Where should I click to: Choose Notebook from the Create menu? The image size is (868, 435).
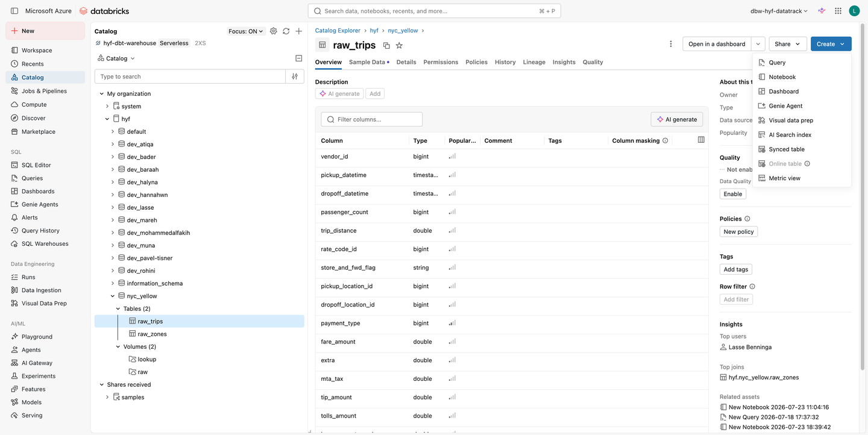(x=802, y=77)
